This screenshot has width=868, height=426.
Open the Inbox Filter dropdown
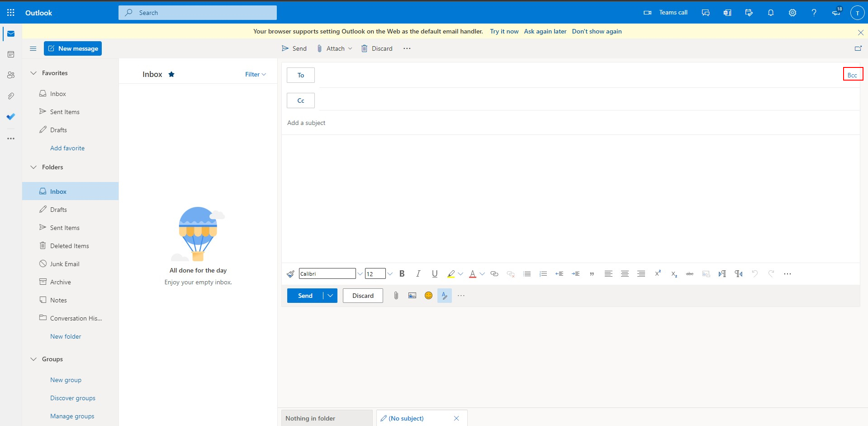[255, 74]
